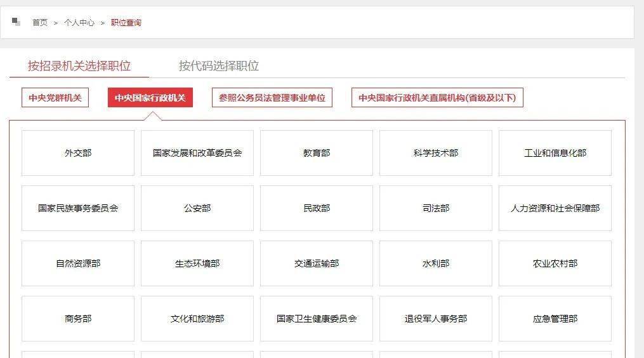
Task: Select 中央国家行政机关直属机构(省级及以下) button
Action: pyautogui.click(x=437, y=97)
